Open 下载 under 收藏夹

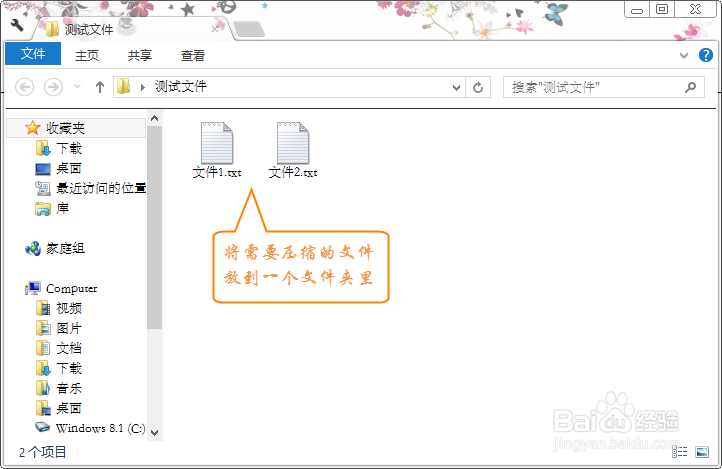(69, 148)
